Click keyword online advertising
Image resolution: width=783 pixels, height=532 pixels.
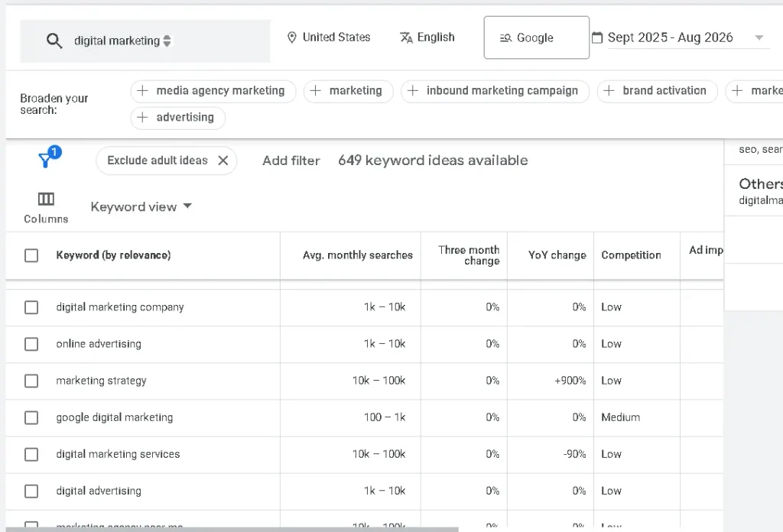point(99,345)
